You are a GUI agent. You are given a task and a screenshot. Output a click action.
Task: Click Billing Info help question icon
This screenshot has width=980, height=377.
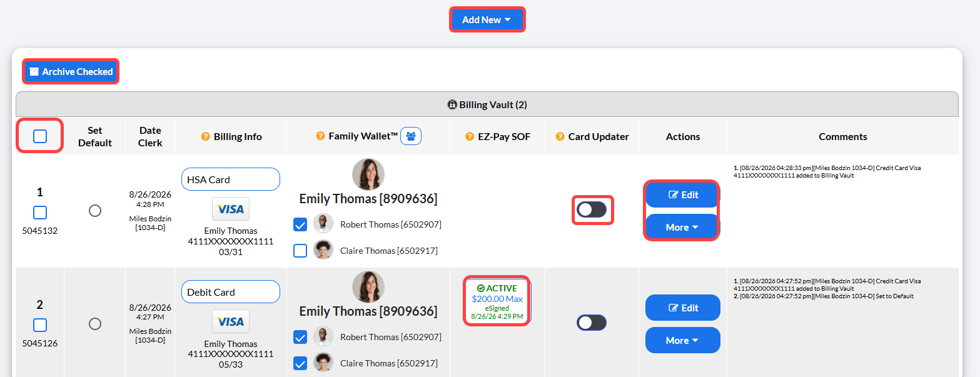[x=205, y=136]
